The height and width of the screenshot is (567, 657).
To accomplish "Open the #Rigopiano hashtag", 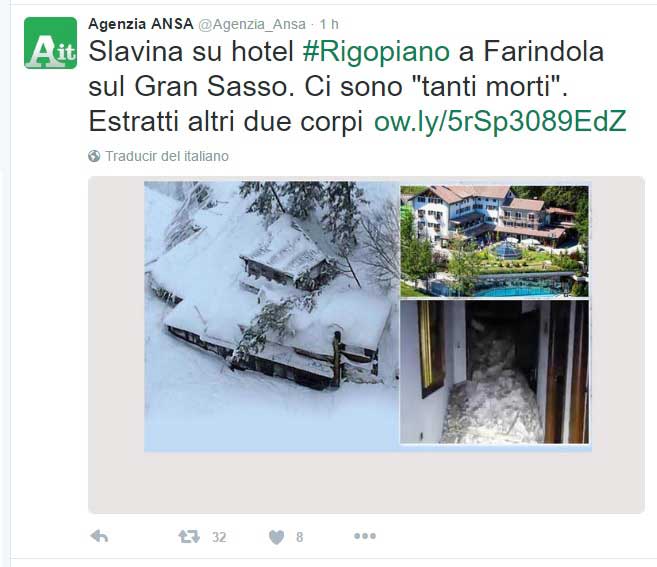I will pos(376,52).
